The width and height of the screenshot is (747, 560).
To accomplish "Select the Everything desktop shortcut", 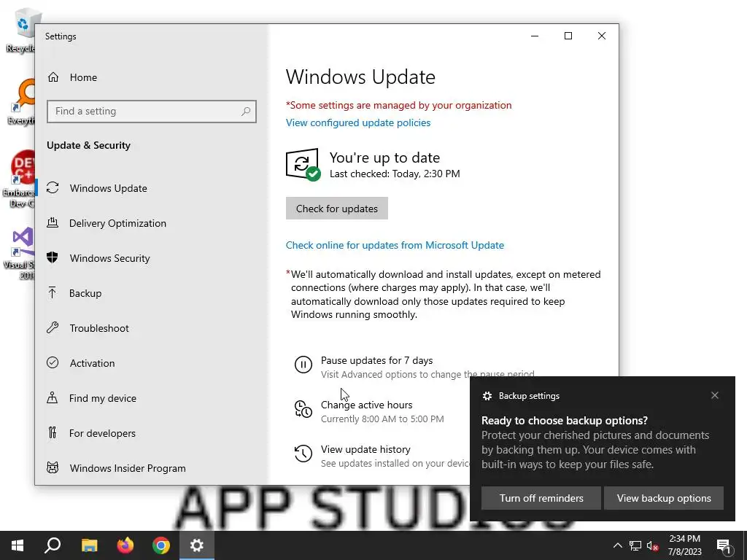I will 21,102.
